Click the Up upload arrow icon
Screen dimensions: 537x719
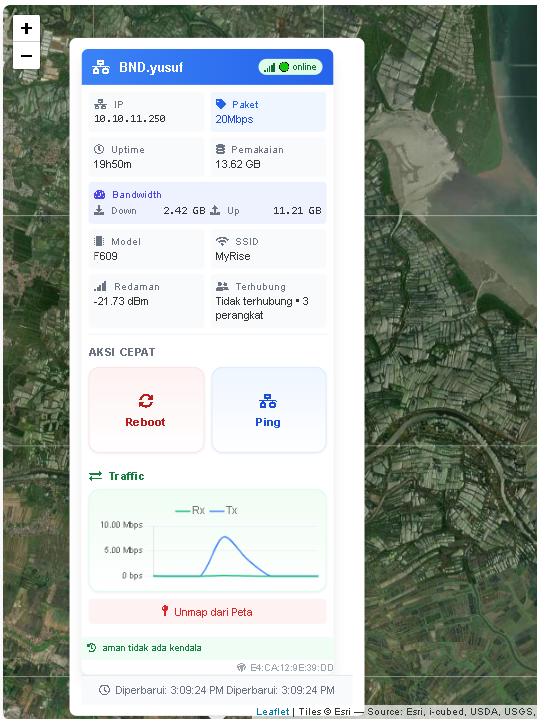tap(215, 210)
